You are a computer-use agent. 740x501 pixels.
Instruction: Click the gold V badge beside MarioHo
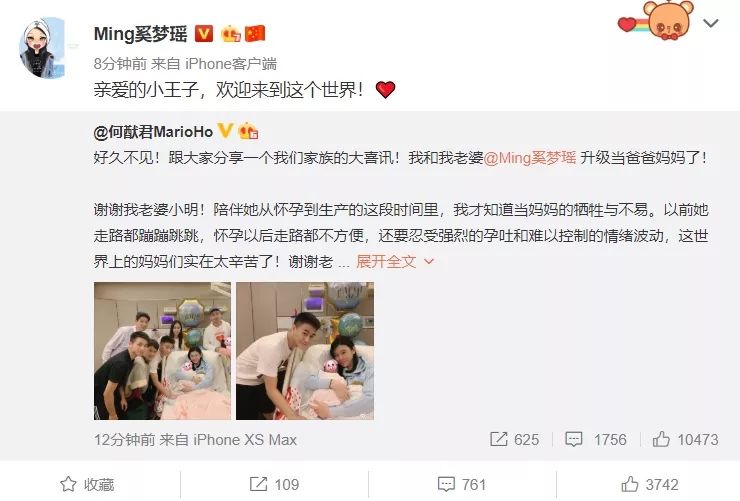tap(226, 131)
